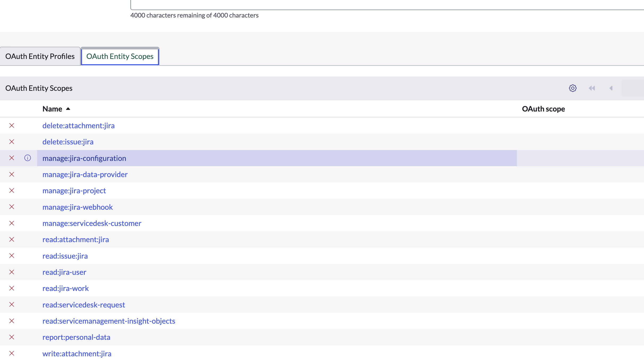Select the OAuth Entity Scopes tab
This screenshot has height=360, width=644.
tap(120, 56)
